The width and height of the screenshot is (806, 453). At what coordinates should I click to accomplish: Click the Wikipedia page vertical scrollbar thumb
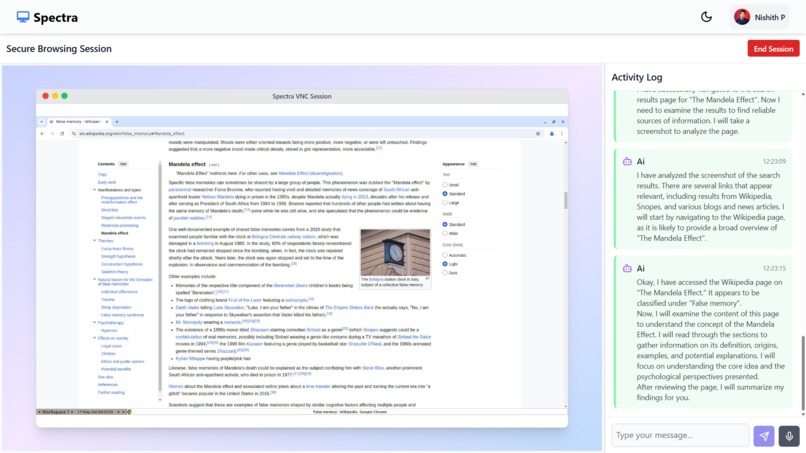565,200
